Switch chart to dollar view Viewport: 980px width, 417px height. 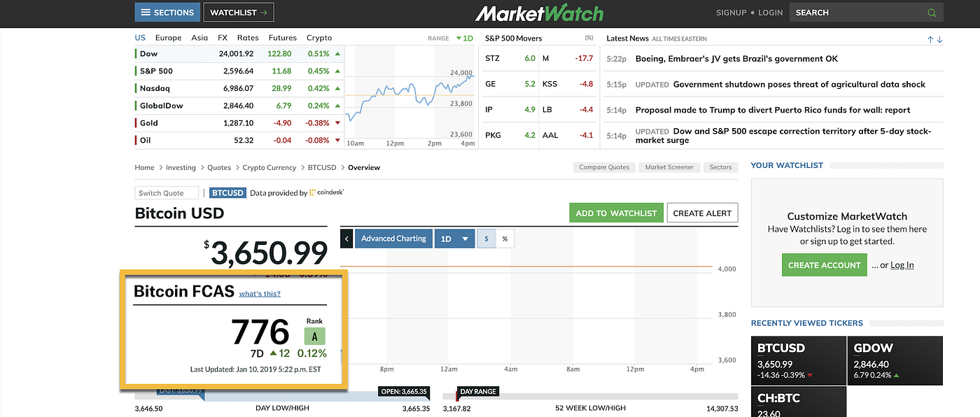coord(486,239)
